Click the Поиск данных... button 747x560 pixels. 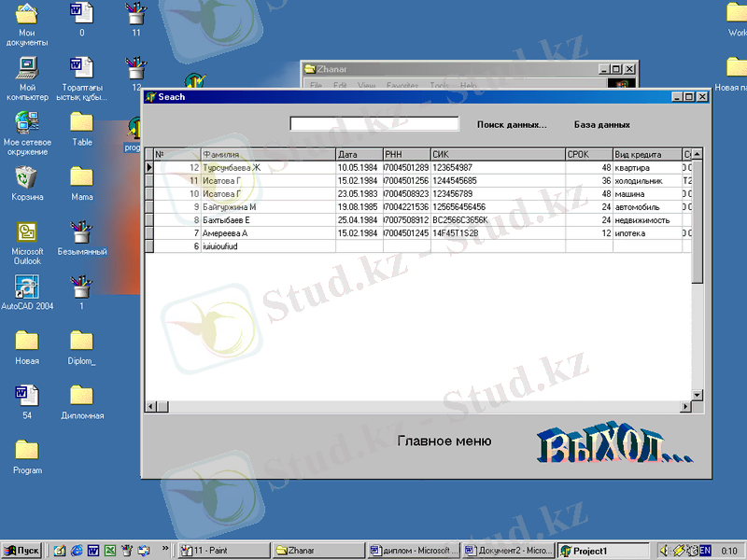[x=512, y=125]
